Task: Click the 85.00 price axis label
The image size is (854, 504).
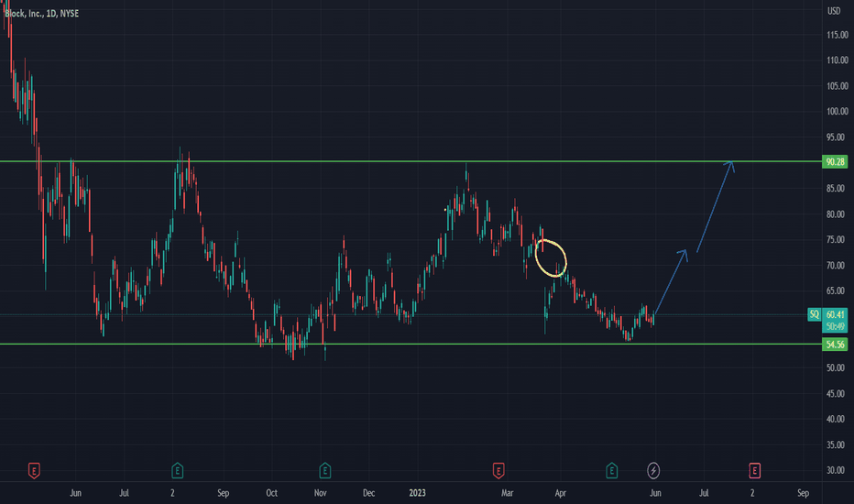Action: pyautogui.click(x=835, y=189)
